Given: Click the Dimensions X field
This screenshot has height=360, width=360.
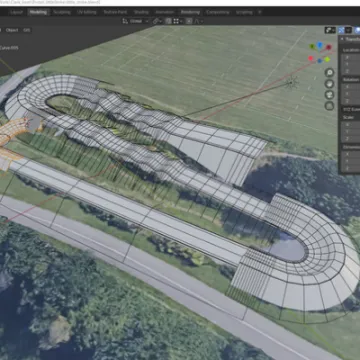Looking at the screenshot, I should click(x=351, y=154).
